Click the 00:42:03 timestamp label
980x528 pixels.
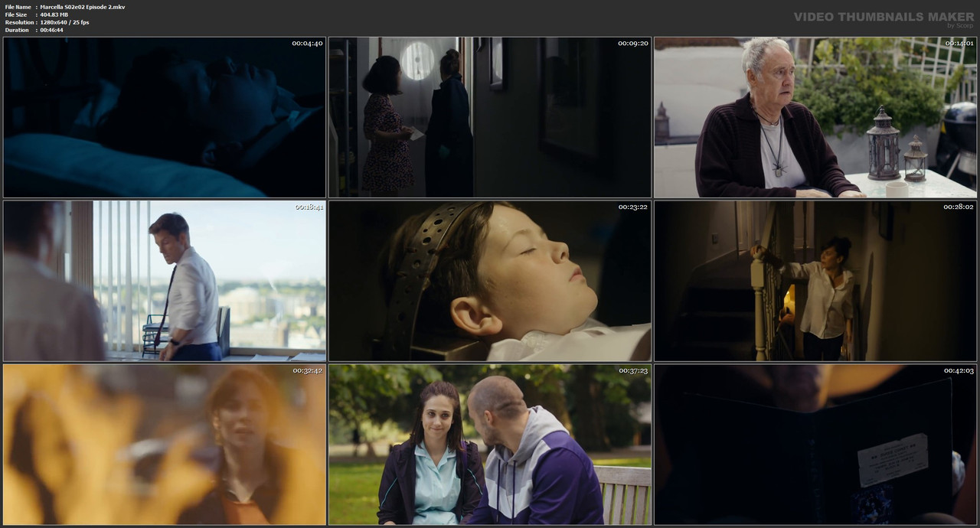[959, 370]
